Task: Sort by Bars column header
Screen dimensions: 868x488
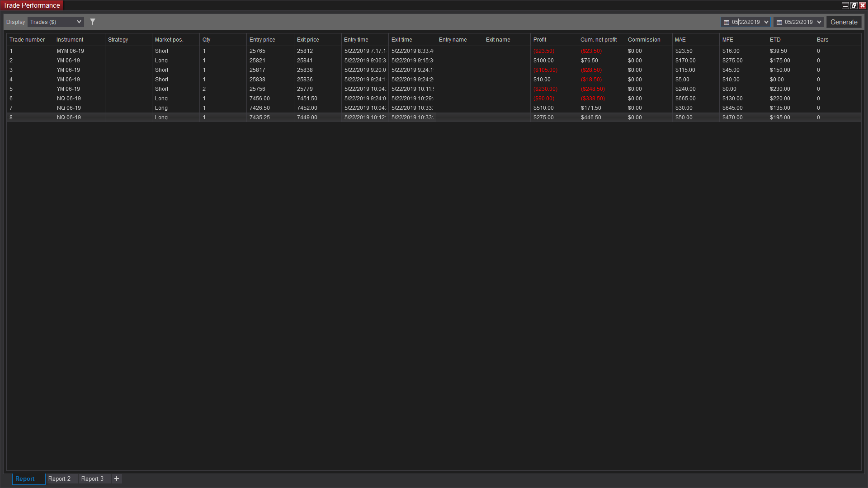Action: pos(838,40)
